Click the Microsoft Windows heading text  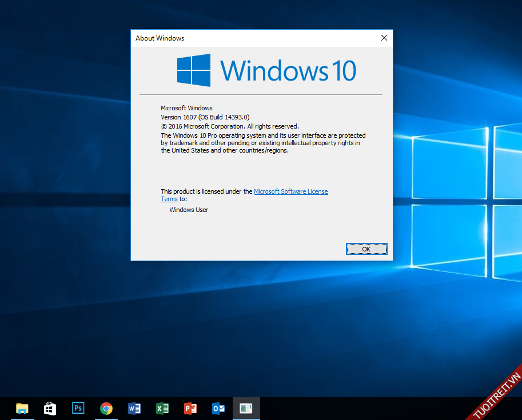tap(186, 108)
